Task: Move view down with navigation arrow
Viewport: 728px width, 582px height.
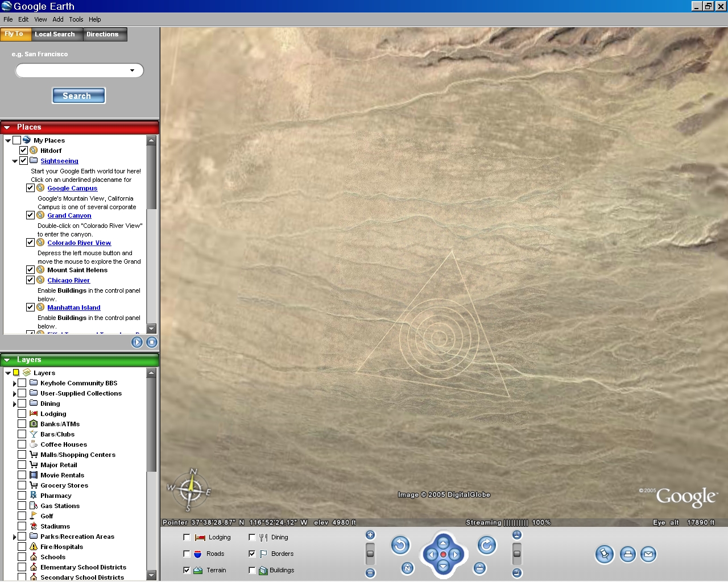Action: [x=443, y=566]
